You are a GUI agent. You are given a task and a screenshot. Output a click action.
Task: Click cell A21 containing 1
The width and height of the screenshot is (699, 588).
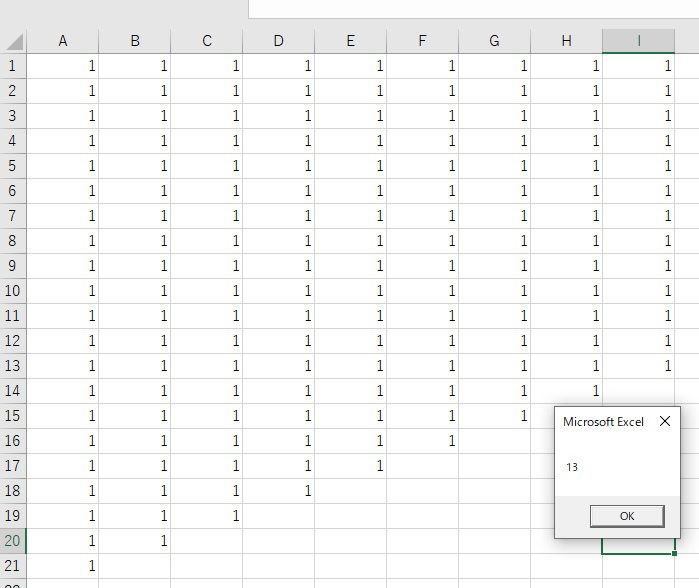tap(63, 566)
